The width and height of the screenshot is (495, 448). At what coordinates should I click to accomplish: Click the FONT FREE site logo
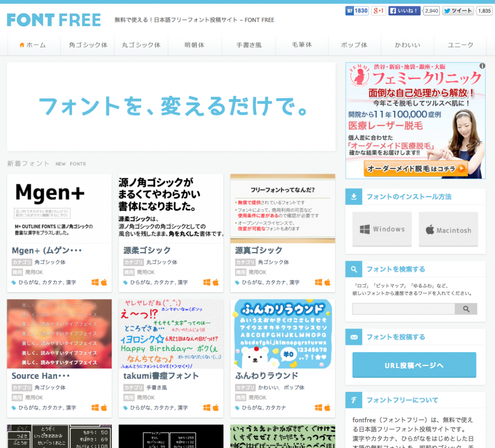point(54,20)
